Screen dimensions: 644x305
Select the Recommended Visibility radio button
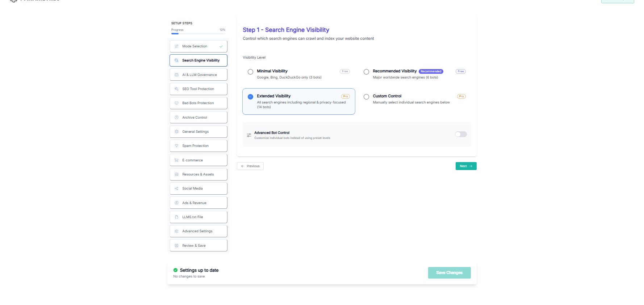click(366, 72)
